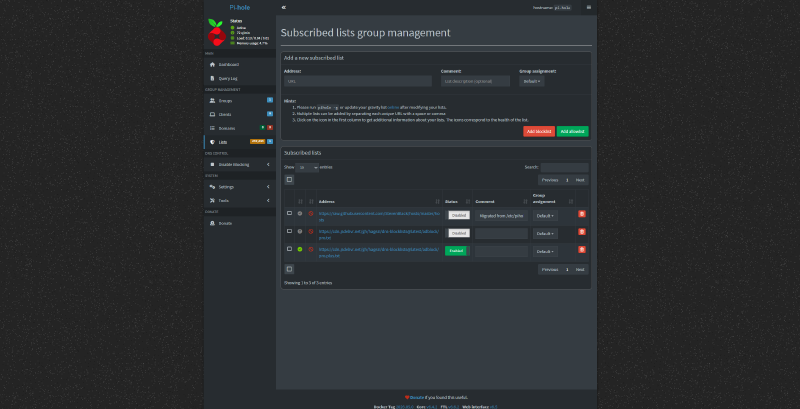This screenshot has width=800, height=409.
Task: Click the list description Comment field
Action: (476, 81)
